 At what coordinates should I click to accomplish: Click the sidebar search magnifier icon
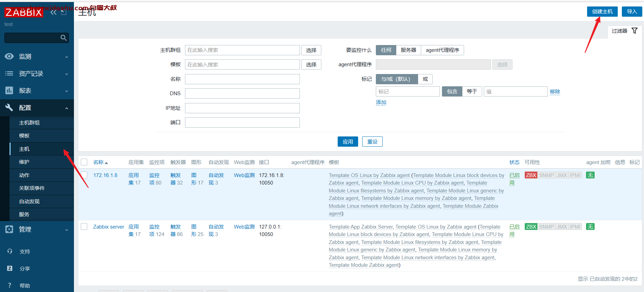[63, 38]
